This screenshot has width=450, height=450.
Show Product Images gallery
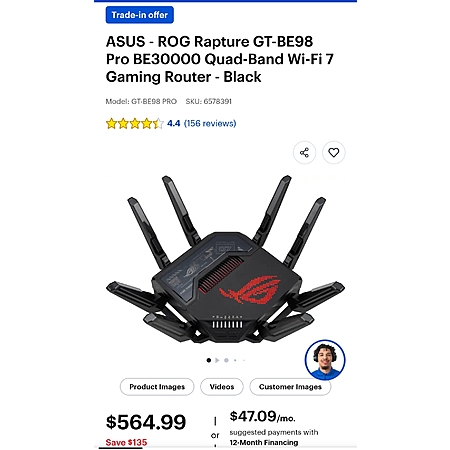(157, 387)
